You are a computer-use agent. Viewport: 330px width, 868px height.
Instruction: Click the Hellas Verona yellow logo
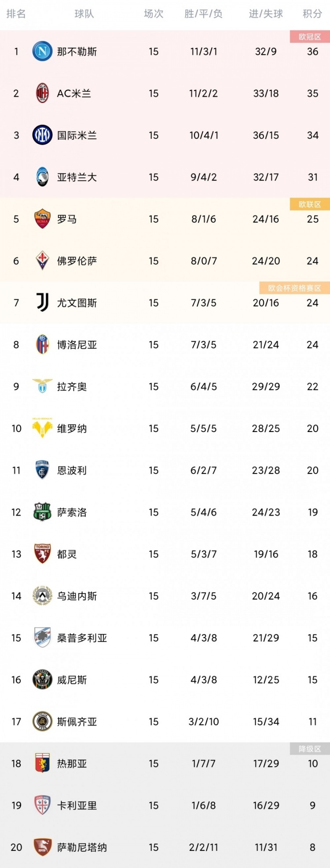[42, 428]
